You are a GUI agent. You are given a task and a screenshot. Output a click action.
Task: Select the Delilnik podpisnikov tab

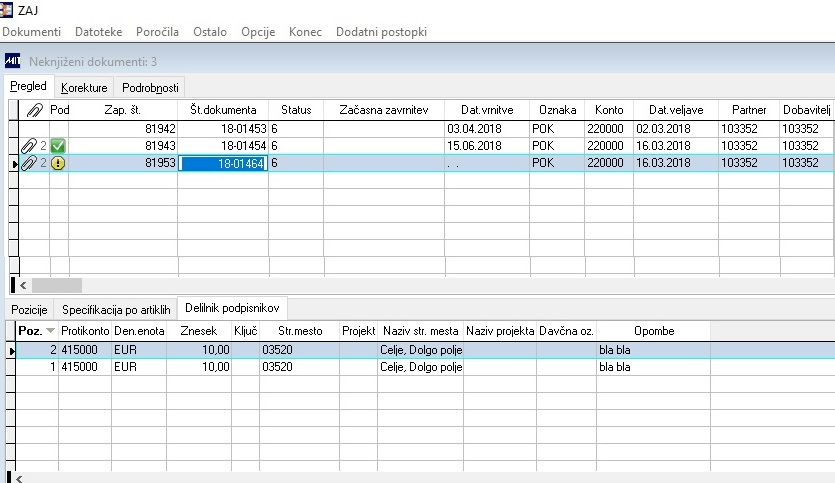click(x=232, y=308)
